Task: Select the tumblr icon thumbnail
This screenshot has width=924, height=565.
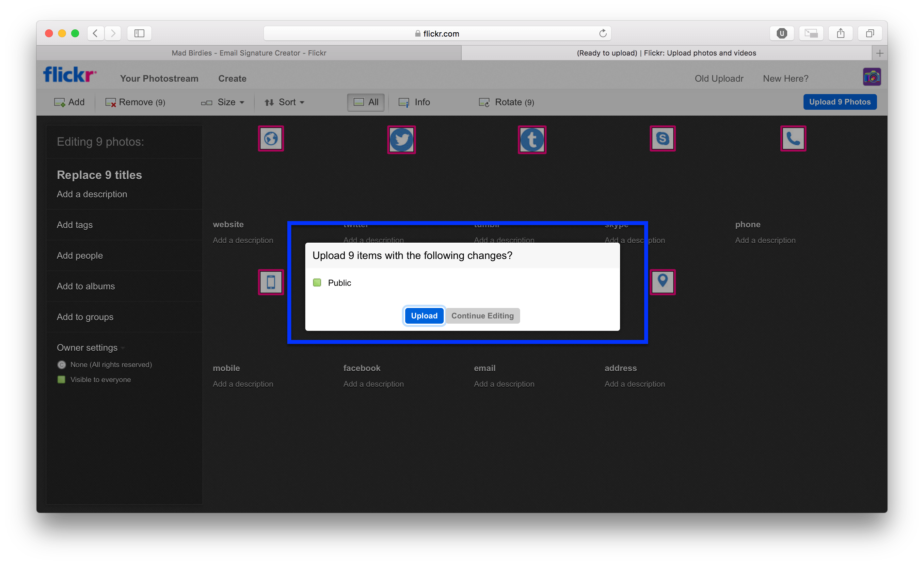Action: pyautogui.click(x=532, y=139)
